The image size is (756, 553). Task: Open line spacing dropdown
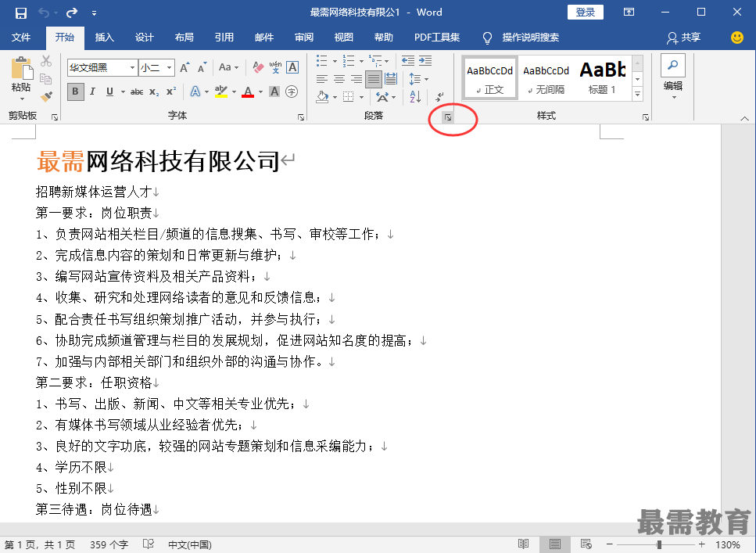pyautogui.click(x=418, y=79)
